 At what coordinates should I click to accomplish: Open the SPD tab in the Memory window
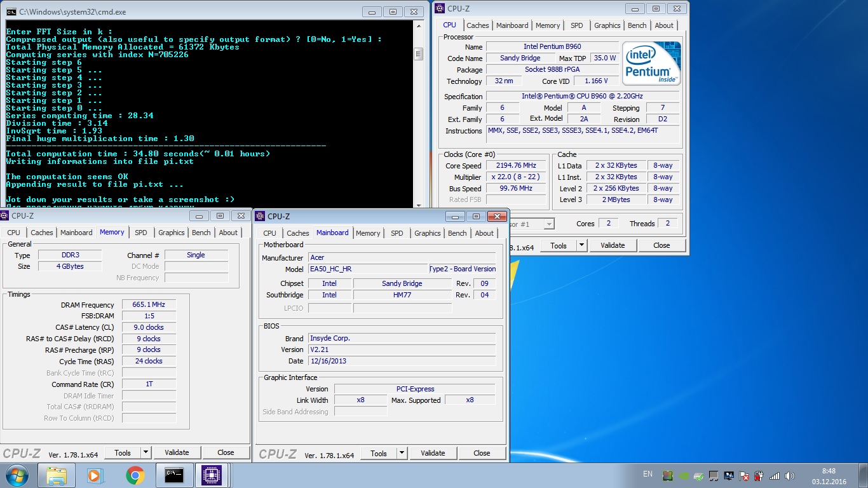140,233
